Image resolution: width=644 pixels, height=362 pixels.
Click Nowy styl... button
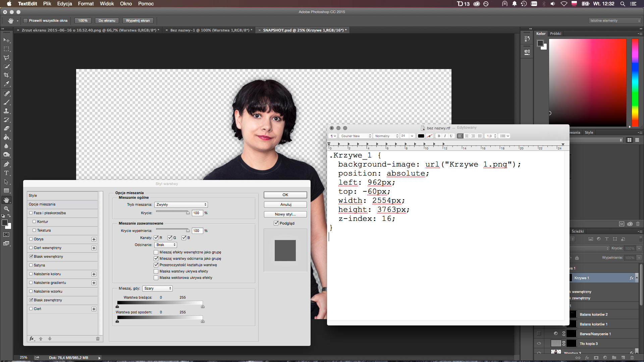click(285, 214)
